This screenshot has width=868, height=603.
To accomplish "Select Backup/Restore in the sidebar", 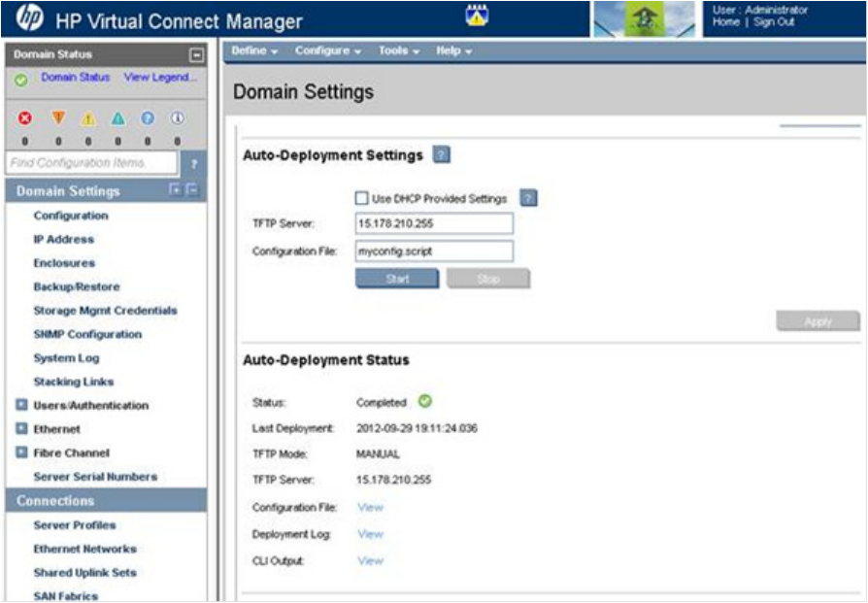I will (77, 286).
